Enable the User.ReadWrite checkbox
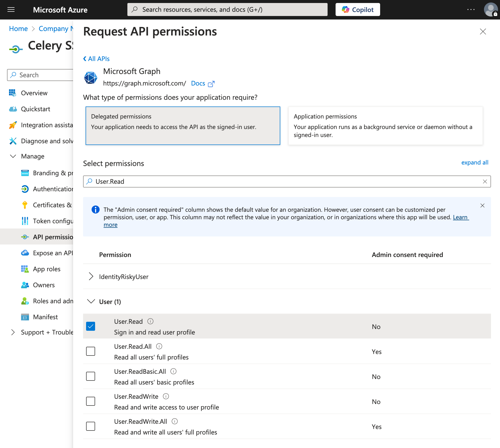Screen dimensions: 500x448 pos(91,401)
